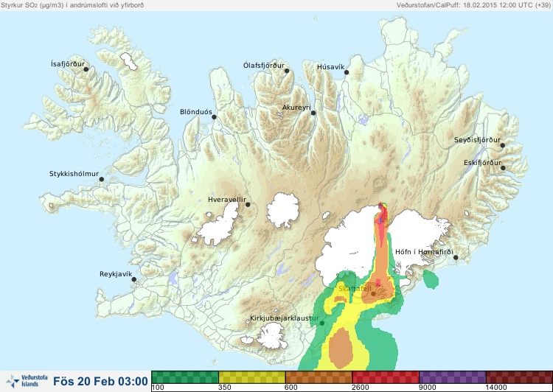Click the orange 600 legend swatch
553x392 pixels.
[319, 377]
